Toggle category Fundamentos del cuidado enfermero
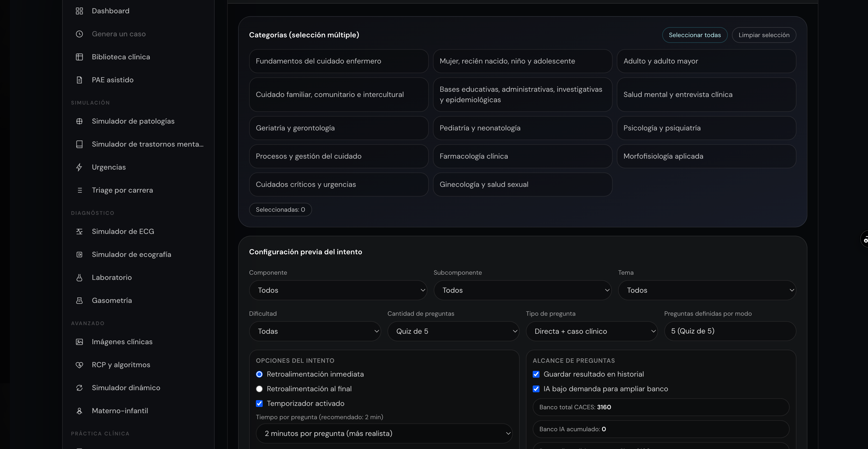Viewport: 868px width, 449px height. coord(339,61)
